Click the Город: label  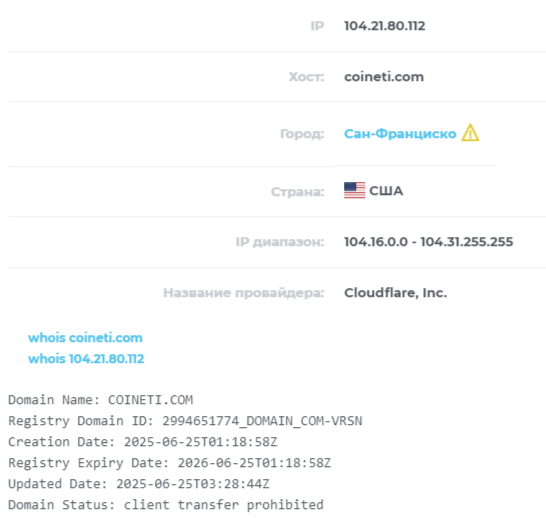pos(302,134)
